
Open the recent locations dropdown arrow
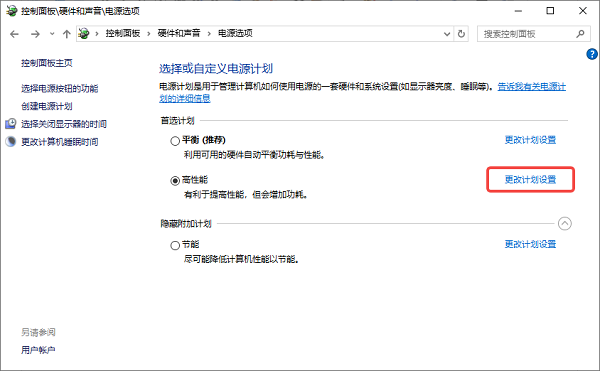(52, 34)
